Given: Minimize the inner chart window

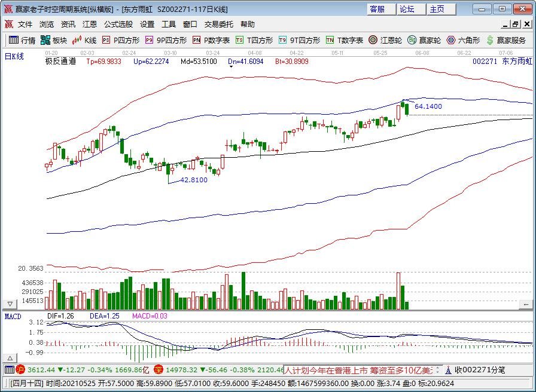Looking at the screenshot, I should 505,24.
